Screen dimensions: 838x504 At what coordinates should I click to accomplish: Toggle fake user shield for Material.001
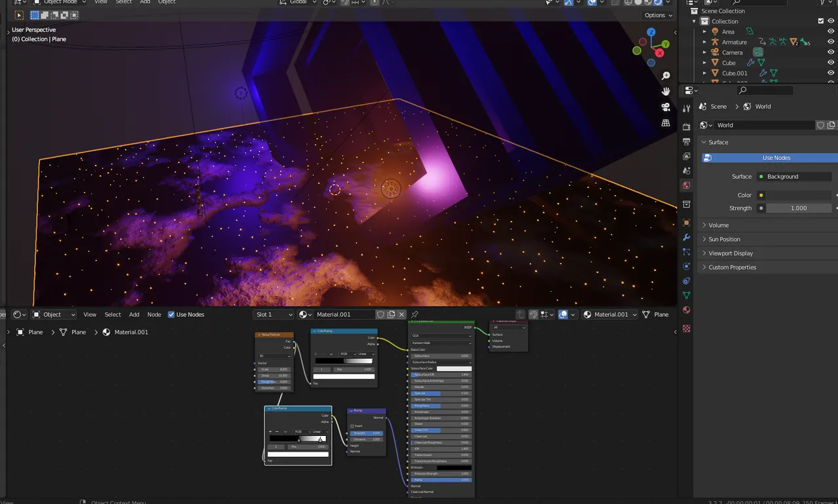tap(380, 315)
